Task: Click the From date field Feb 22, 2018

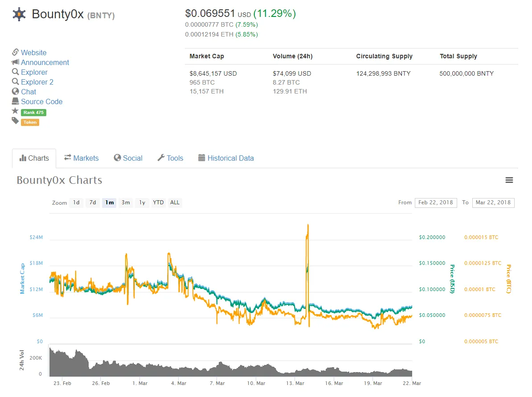Action: coord(436,203)
